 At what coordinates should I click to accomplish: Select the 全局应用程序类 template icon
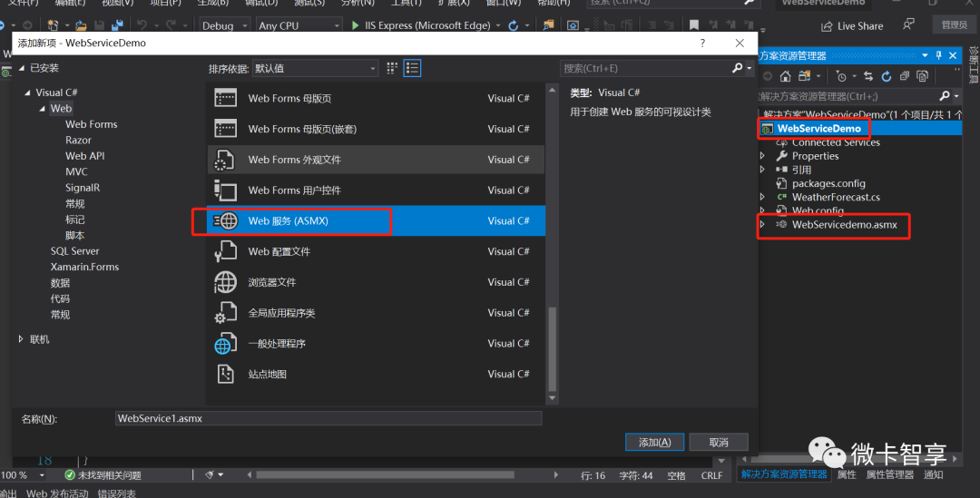point(225,312)
